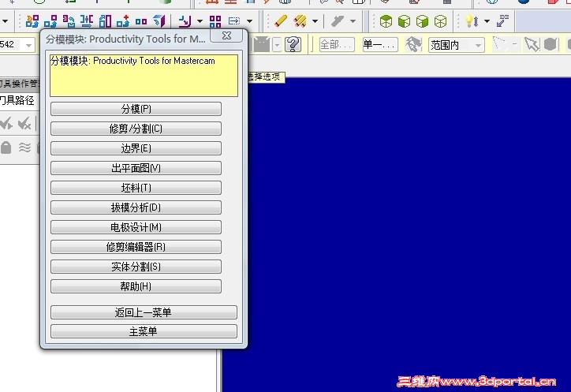Open dropdown next to the project icon
The width and height of the screenshot is (571, 392).
point(200,21)
